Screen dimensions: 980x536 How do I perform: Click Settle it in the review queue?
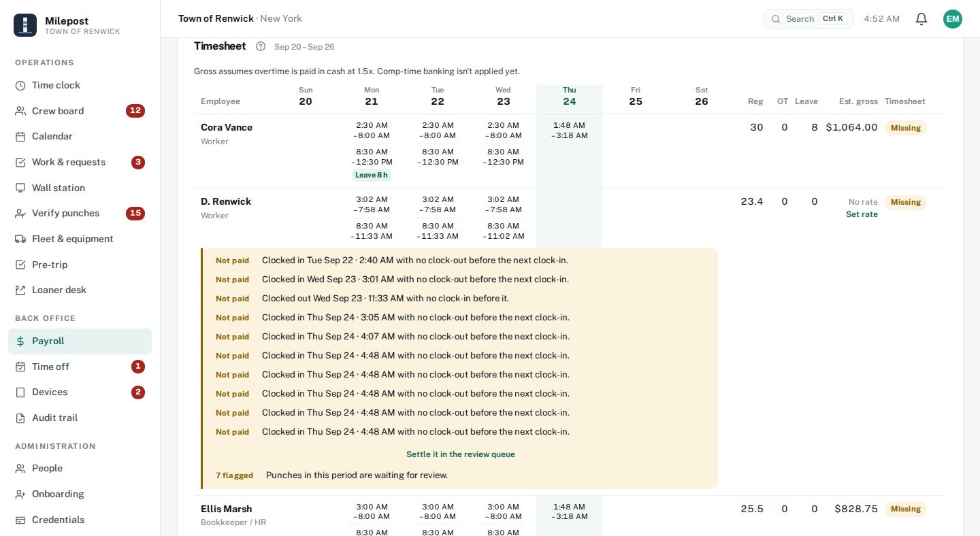coord(461,454)
